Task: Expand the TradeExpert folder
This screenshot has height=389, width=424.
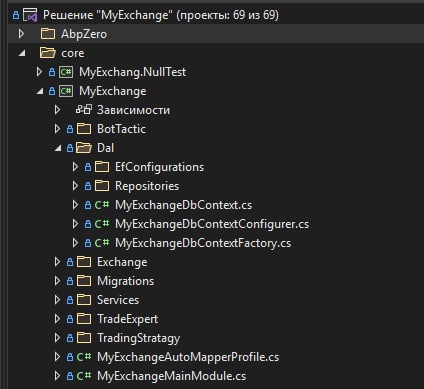Action: pos(57,319)
